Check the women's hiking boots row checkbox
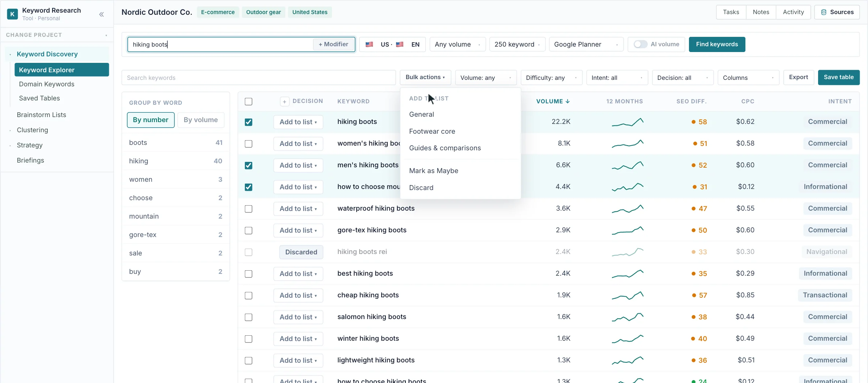 [x=248, y=144]
